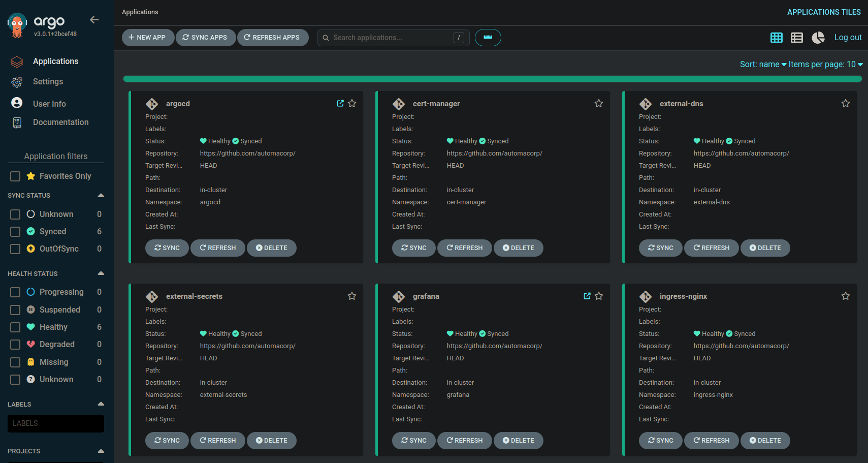
Task: Check the Healthy health filter
Action: [x=15, y=327]
